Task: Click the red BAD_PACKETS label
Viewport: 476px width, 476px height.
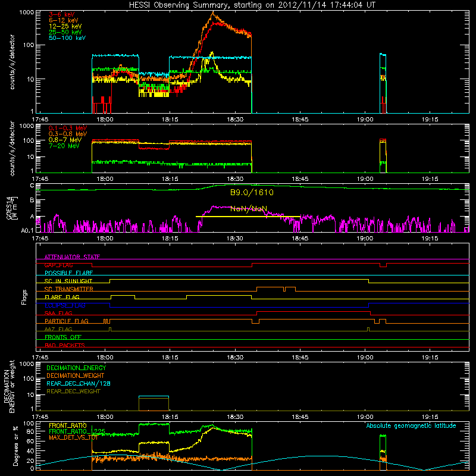Action: [x=65, y=345]
